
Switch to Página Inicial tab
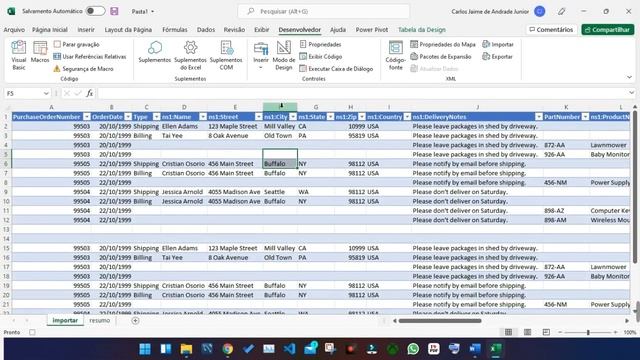(50, 29)
